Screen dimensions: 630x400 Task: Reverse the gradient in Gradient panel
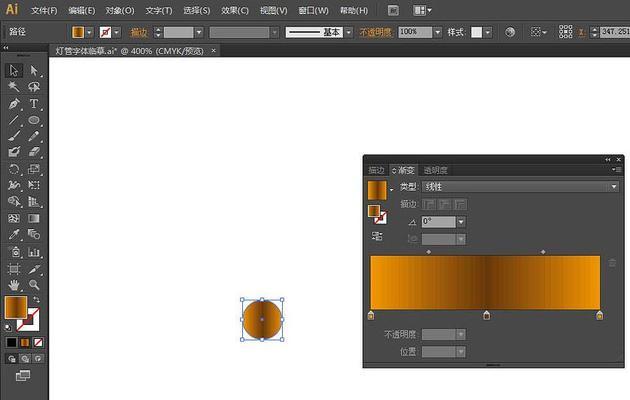pos(377,236)
